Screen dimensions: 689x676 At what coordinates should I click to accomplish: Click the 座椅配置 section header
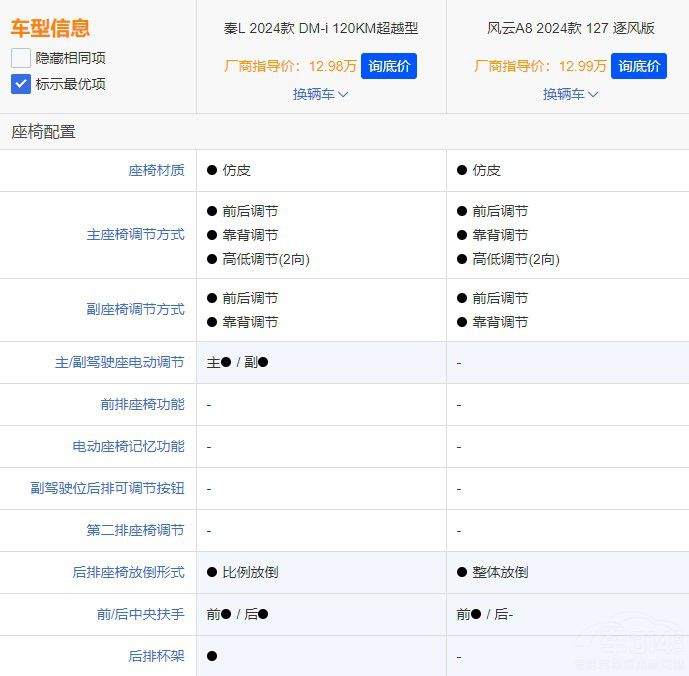click(43, 132)
